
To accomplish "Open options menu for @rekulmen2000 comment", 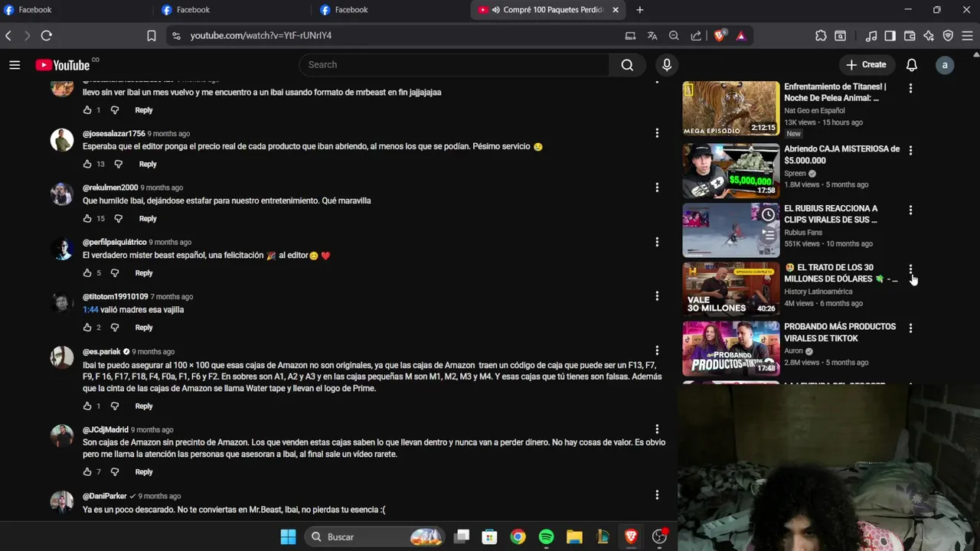I will pyautogui.click(x=657, y=187).
